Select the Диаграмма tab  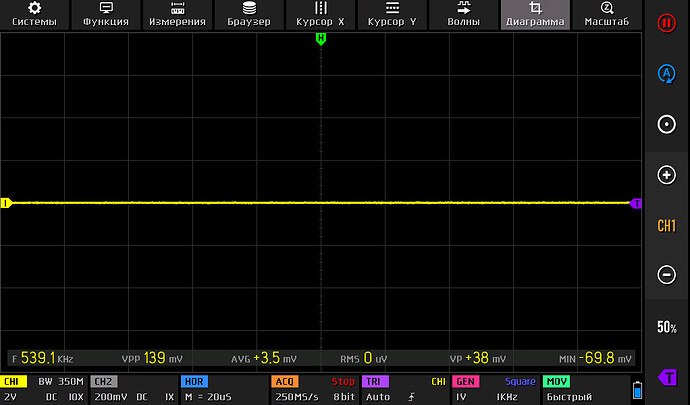click(534, 14)
